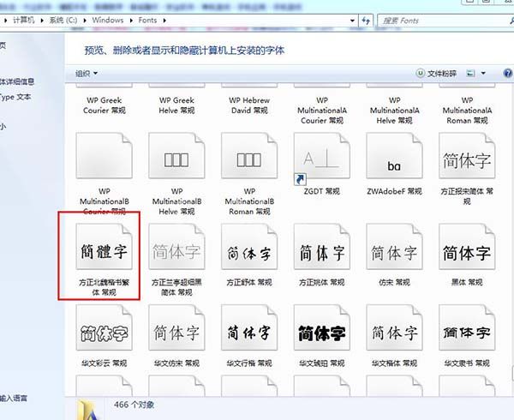Image resolution: width=514 pixels, height=420 pixels.
Task: Expand the arrow after 系统 (C:) breadcrumb
Action: click(x=85, y=21)
